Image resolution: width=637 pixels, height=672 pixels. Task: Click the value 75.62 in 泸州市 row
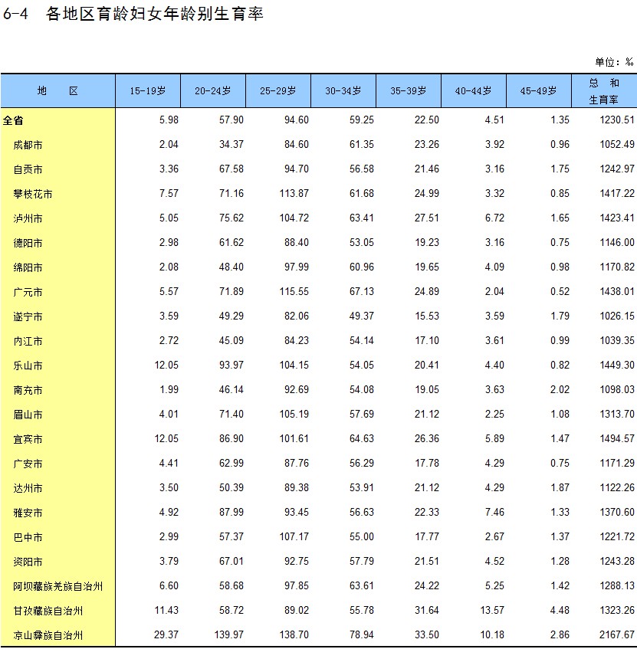coord(231,218)
